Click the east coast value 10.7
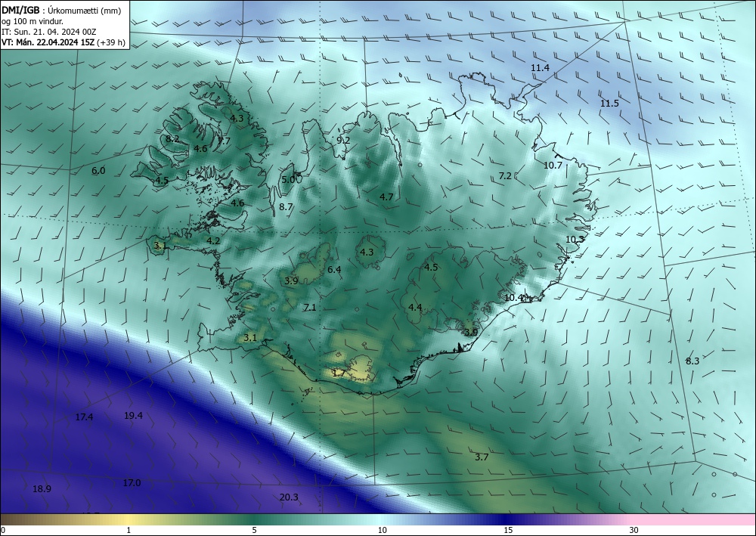 553,165
